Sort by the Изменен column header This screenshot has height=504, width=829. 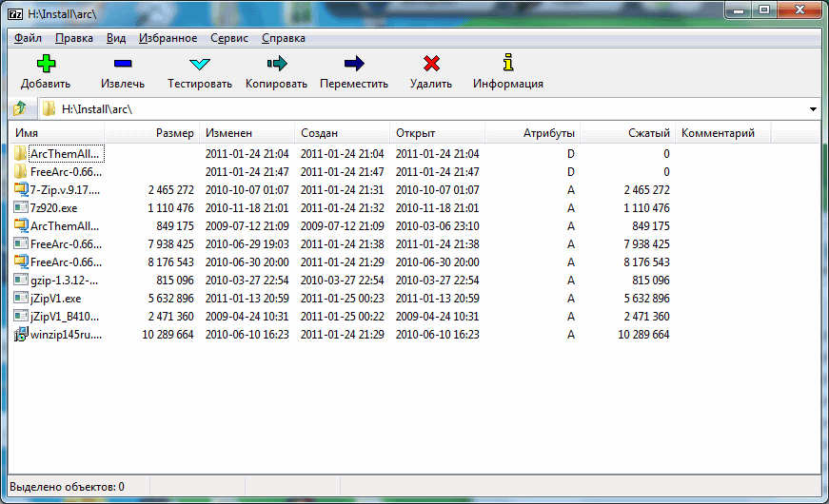point(247,133)
